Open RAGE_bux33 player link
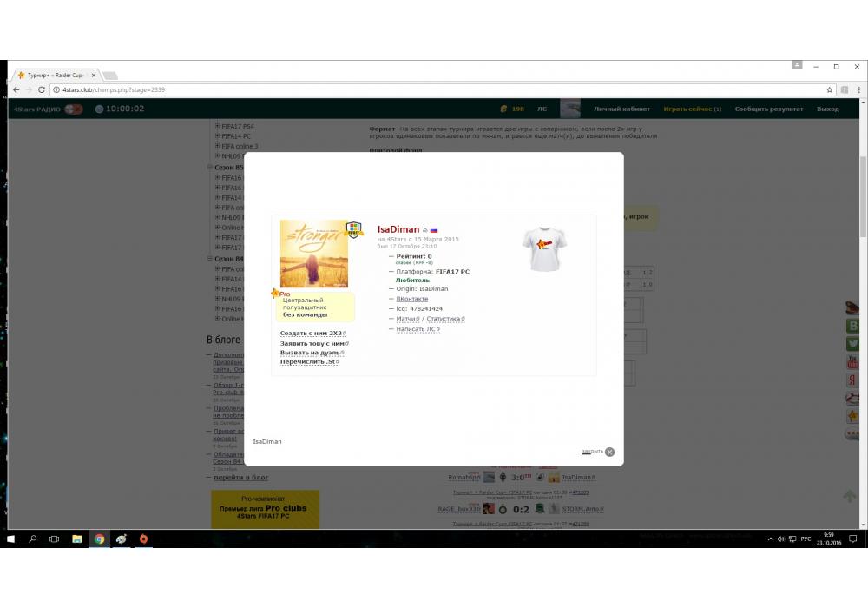Image resolution: width=868 pixels, height=608 pixels. tap(459, 509)
